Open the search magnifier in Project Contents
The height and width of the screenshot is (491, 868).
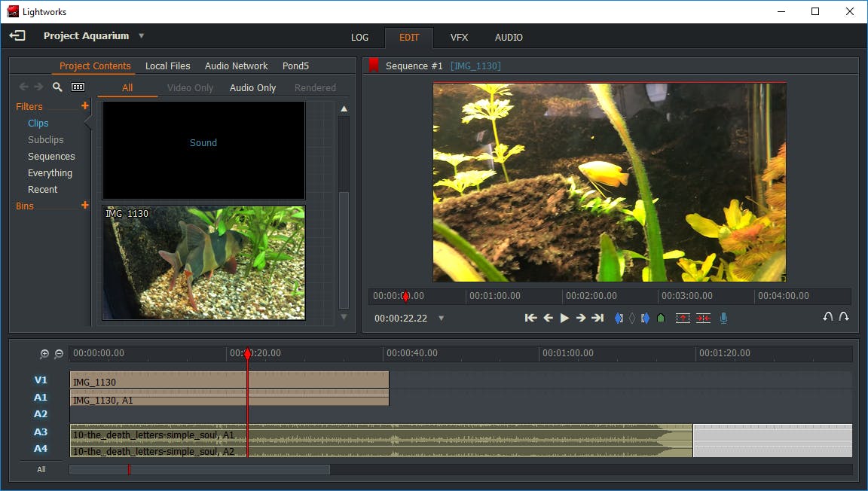pos(57,87)
